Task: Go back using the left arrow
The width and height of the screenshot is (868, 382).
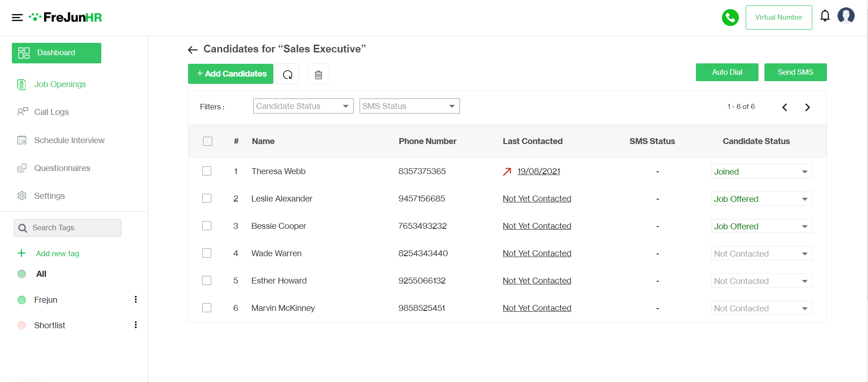Action: 193,50
